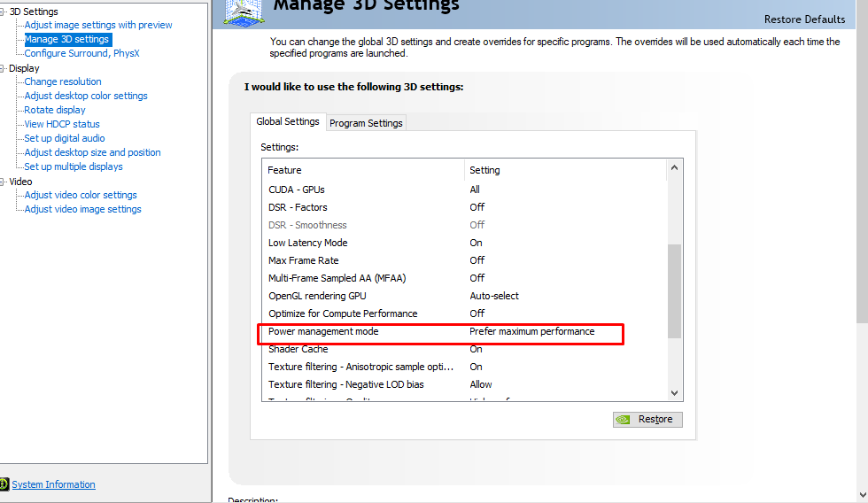The height and width of the screenshot is (503, 868).
Task: Click the Manage 3D Settings header icon
Action: pos(243,12)
